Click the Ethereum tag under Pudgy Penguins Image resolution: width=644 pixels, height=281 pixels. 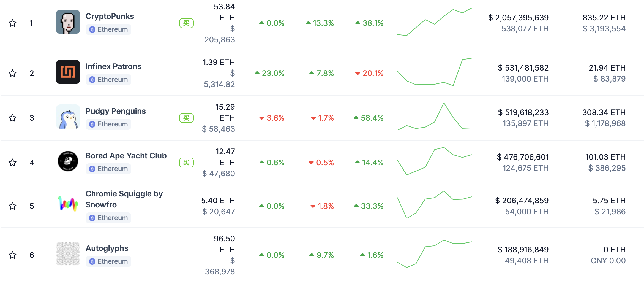(x=108, y=124)
